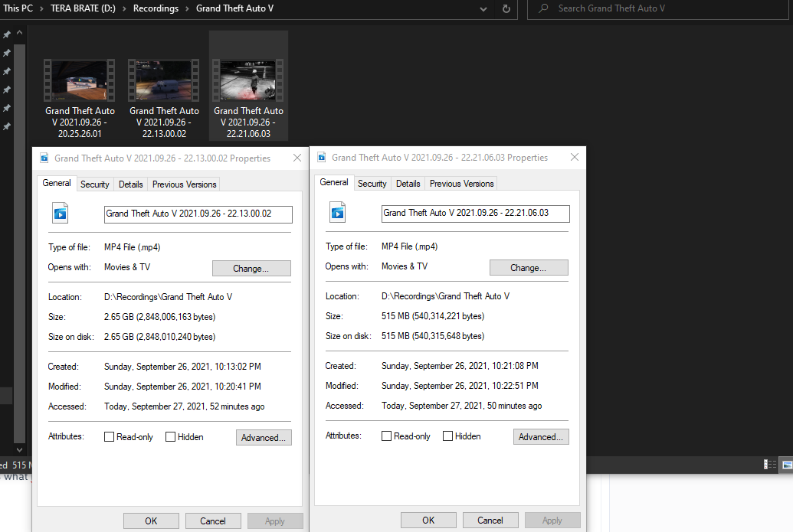This screenshot has height=532, width=793.
Task: Click the Search Grand Theft Auto V box
Action: [660, 8]
